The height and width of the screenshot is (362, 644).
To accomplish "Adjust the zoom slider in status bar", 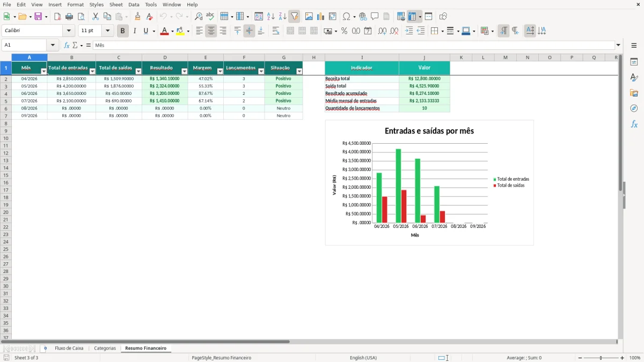I will click(601, 358).
